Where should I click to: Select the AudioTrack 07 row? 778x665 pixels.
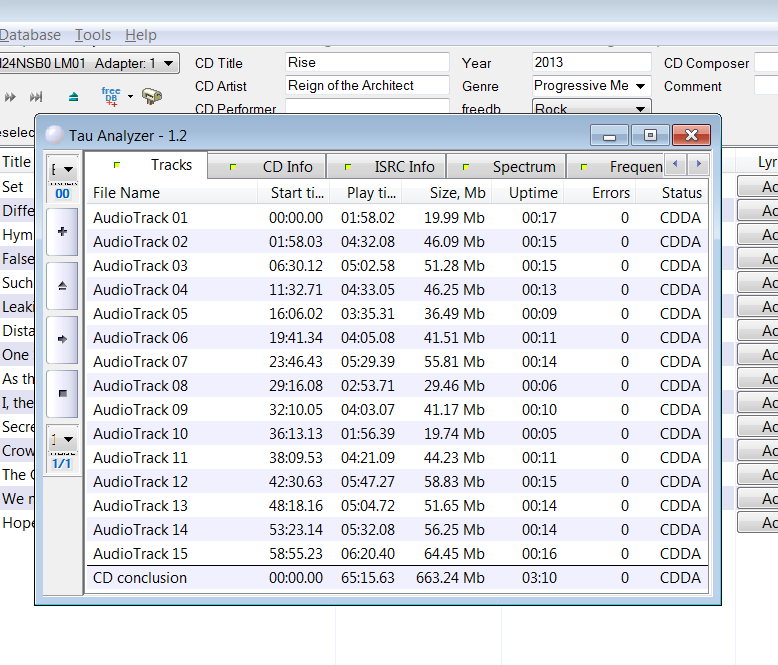[397, 362]
